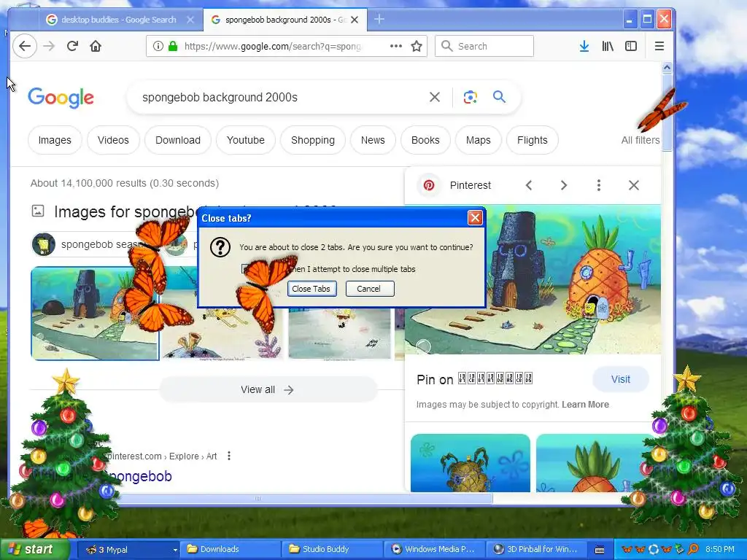
Task: Bookmark this page with the star
Action: [417, 46]
